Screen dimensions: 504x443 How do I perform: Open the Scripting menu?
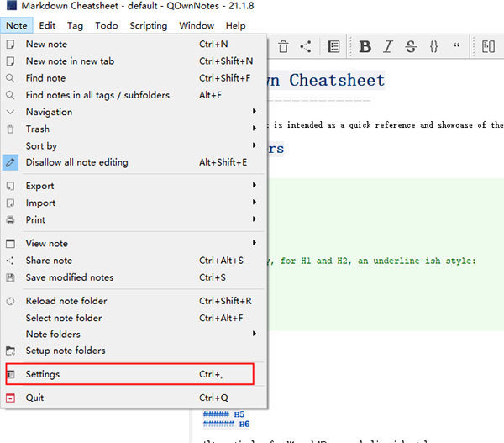click(149, 25)
